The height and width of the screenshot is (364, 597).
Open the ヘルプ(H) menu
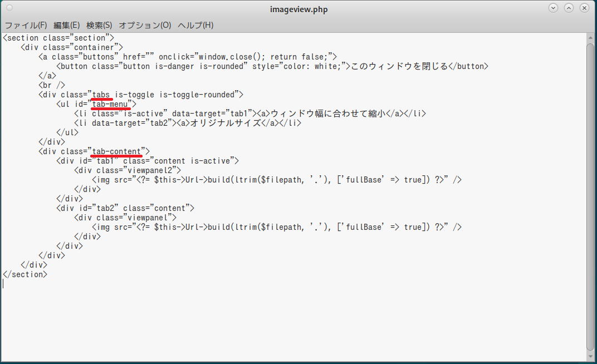tap(195, 26)
